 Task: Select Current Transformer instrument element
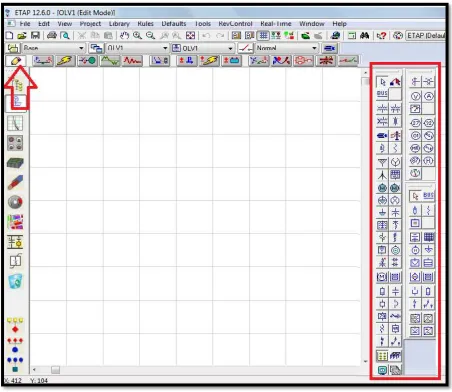click(415, 82)
